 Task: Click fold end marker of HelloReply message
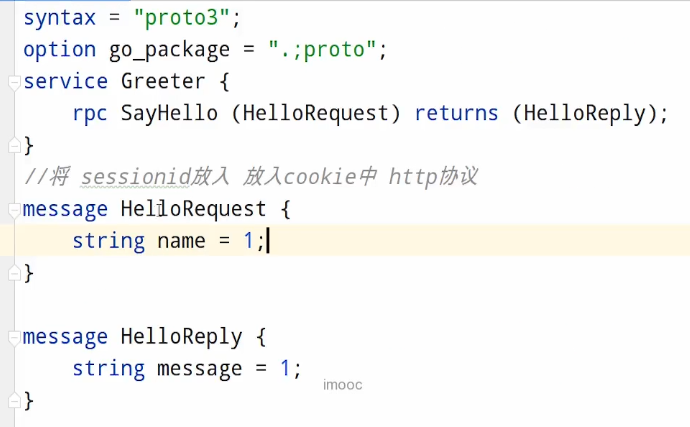(x=14, y=401)
